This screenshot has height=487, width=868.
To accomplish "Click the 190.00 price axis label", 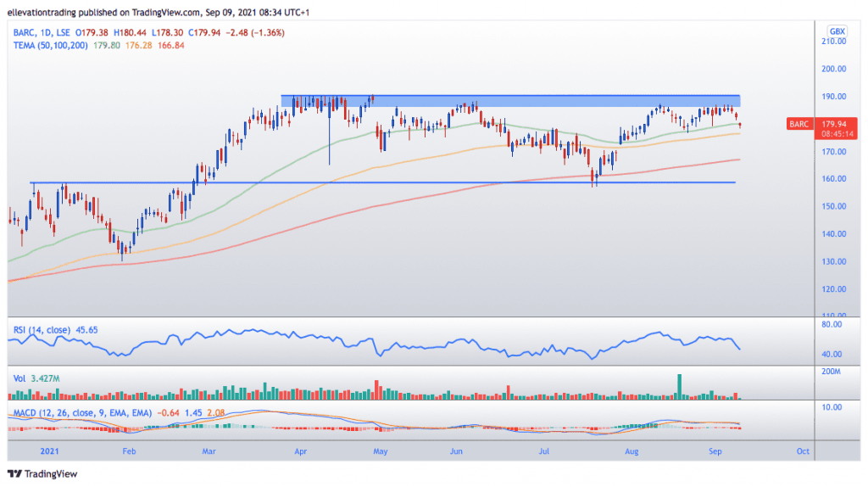I will (x=834, y=97).
